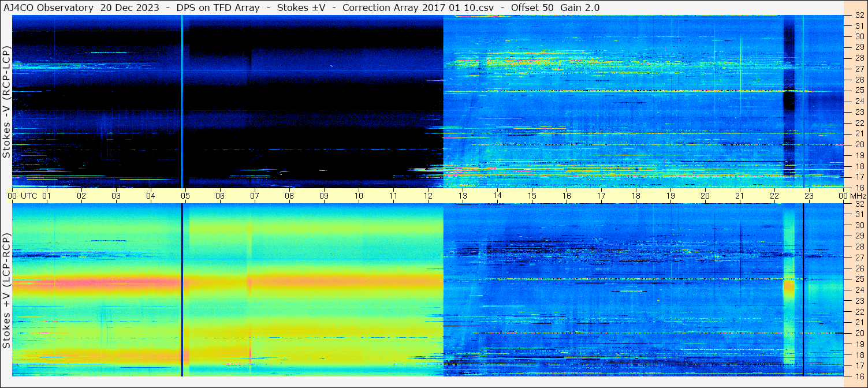Select the 11 hour tick label
The width and height of the screenshot is (868, 388).
[393, 196]
